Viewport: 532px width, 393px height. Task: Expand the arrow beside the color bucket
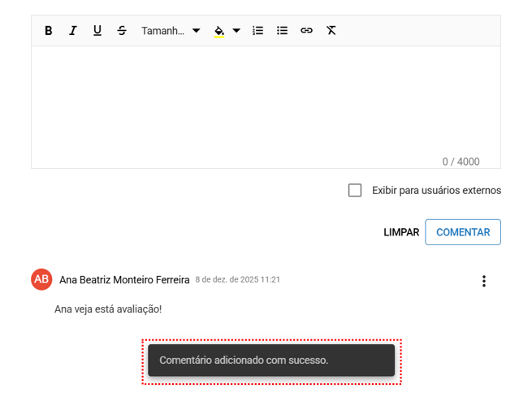pyautogui.click(x=236, y=31)
